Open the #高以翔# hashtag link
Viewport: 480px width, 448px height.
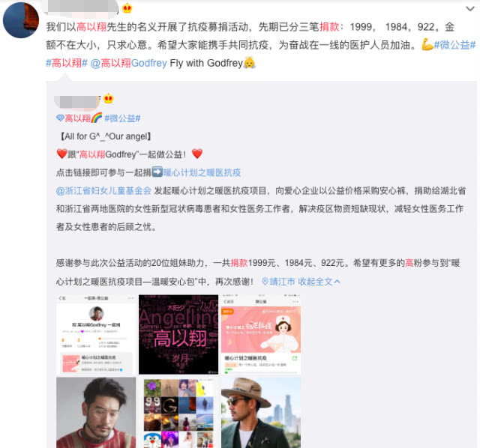67,63
